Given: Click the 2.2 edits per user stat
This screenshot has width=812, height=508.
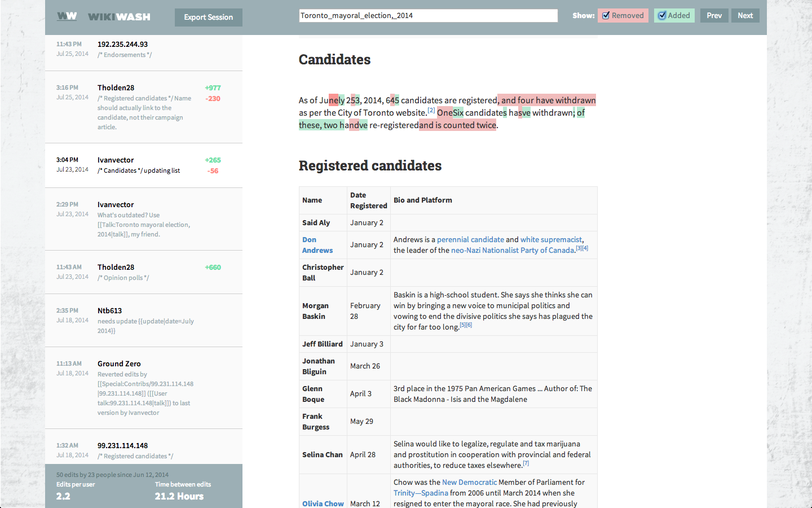Looking at the screenshot, I should (x=63, y=496).
